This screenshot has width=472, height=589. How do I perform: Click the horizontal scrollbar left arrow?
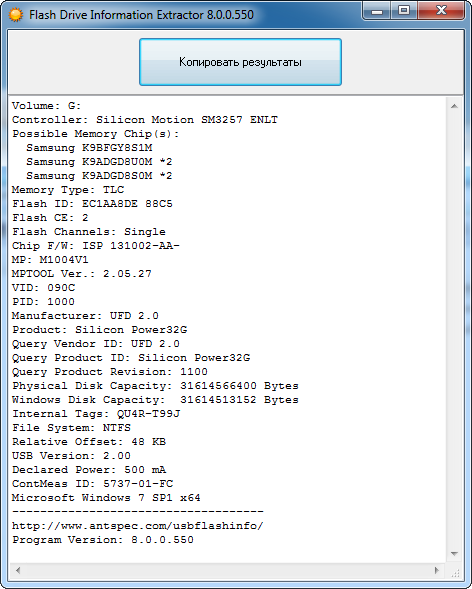18,570
